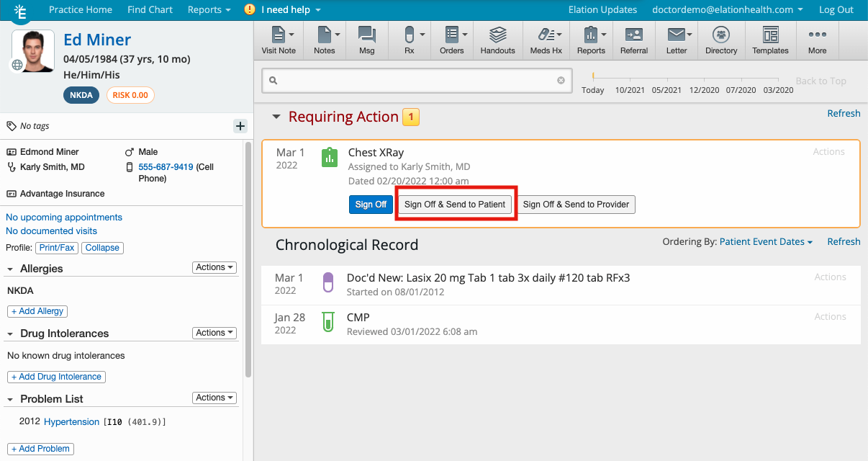Collapse the Requiring Action section
This screenshot has width=868, height=461.
tap(276, 117)
